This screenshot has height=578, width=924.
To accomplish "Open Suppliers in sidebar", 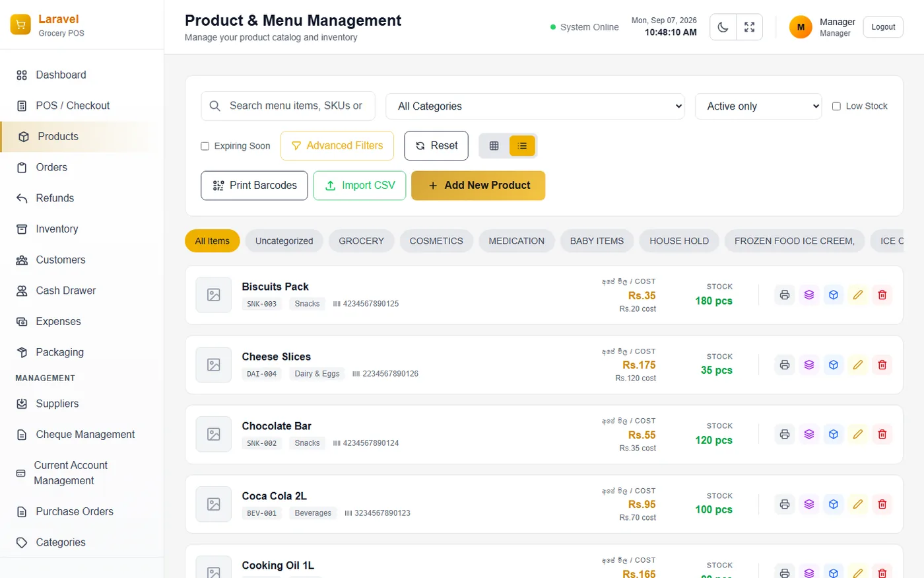I will coord(82,404).
